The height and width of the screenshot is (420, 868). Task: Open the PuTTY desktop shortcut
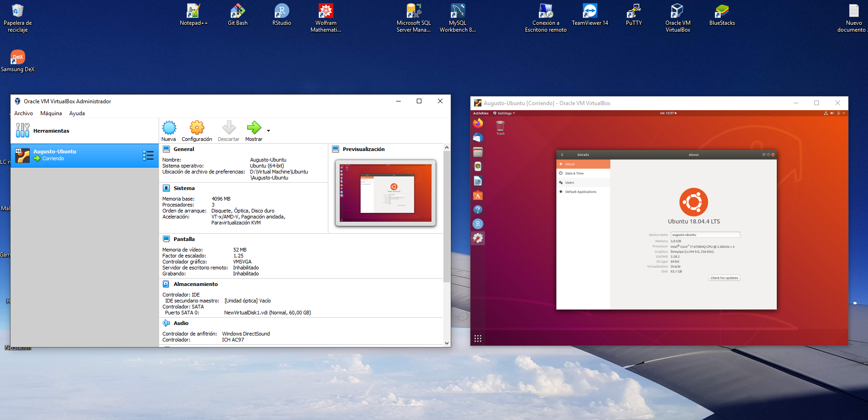(x=634, y=15)
